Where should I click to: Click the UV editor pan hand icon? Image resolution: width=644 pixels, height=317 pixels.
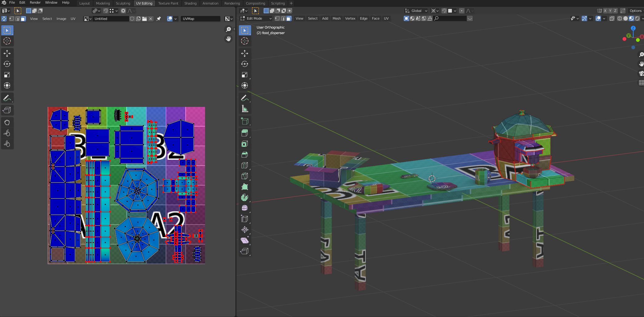tap(228, 39)
